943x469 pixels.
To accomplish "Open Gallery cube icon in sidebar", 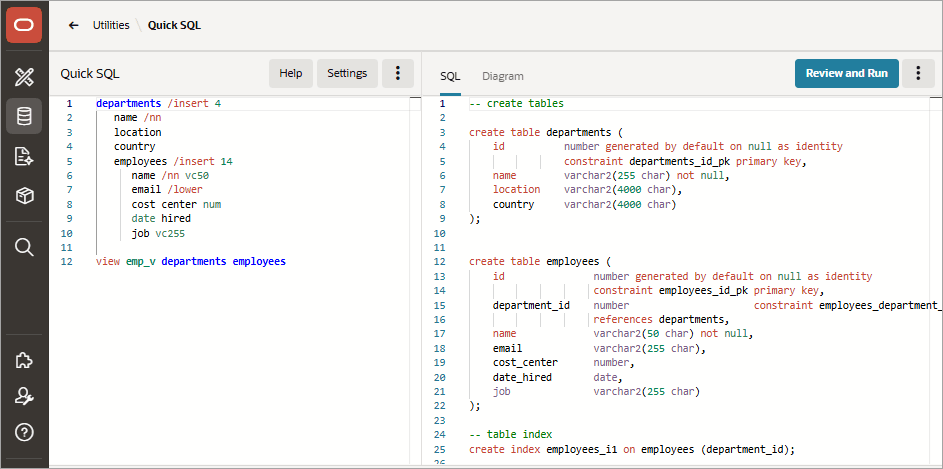I will (24, 195).
